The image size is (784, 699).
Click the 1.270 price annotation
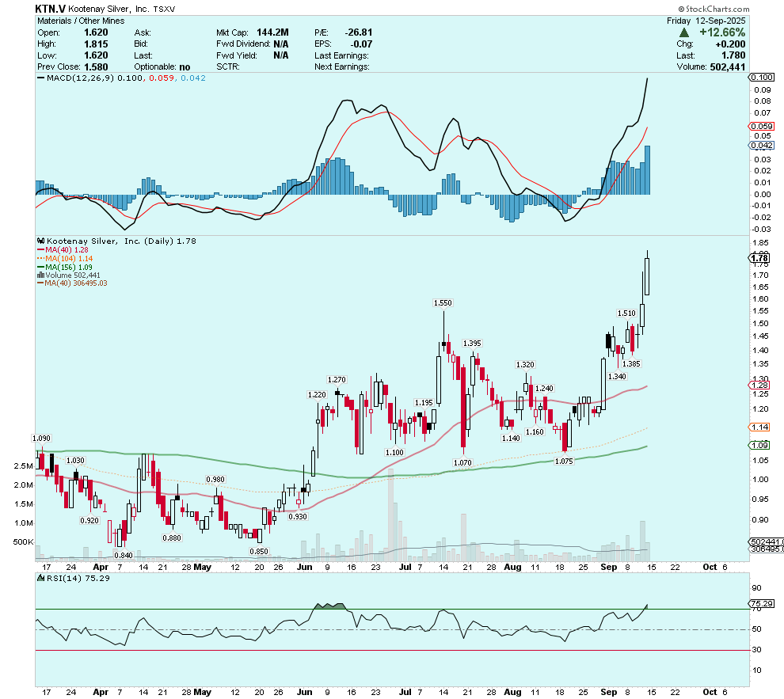pos(337,380)
